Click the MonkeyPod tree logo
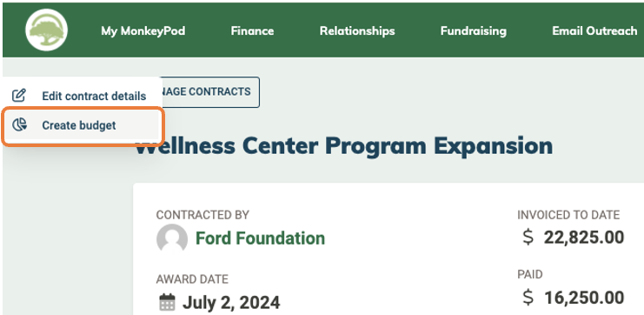The width and height of the screenshot is (644, 315). coord(46,30)
